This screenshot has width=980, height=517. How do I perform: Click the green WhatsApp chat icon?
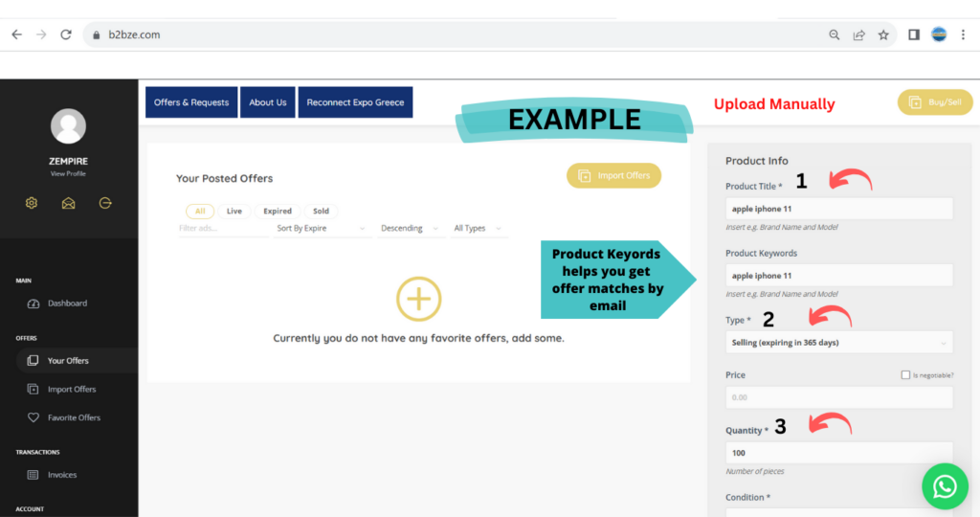[x=945, y=487]
